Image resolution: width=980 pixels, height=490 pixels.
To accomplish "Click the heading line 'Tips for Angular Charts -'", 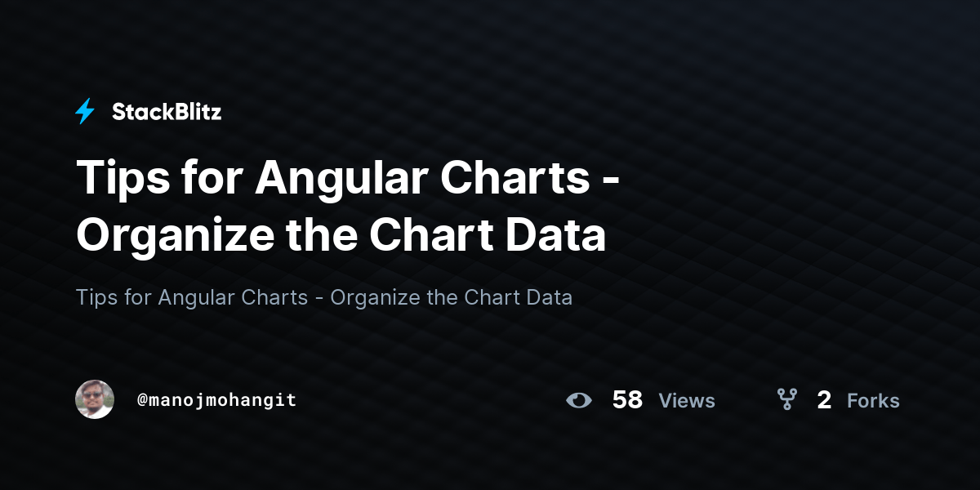I will coord(348,177).
